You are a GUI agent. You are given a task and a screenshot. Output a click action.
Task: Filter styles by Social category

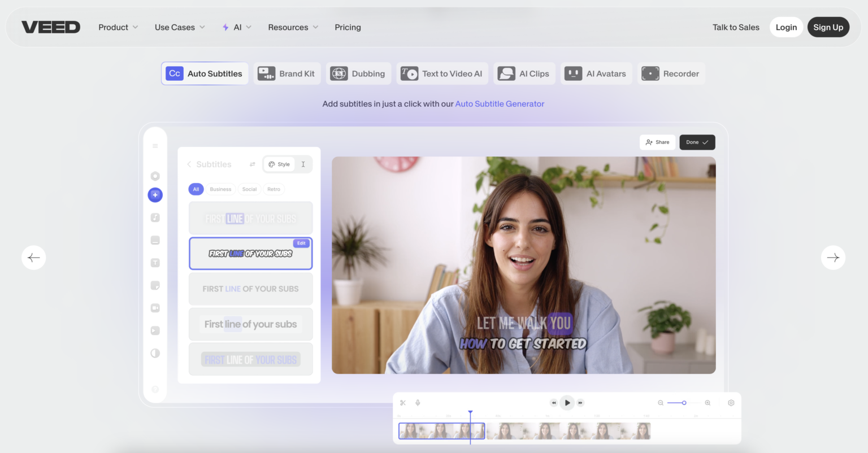pyautogui.click(x=249, y=189)
